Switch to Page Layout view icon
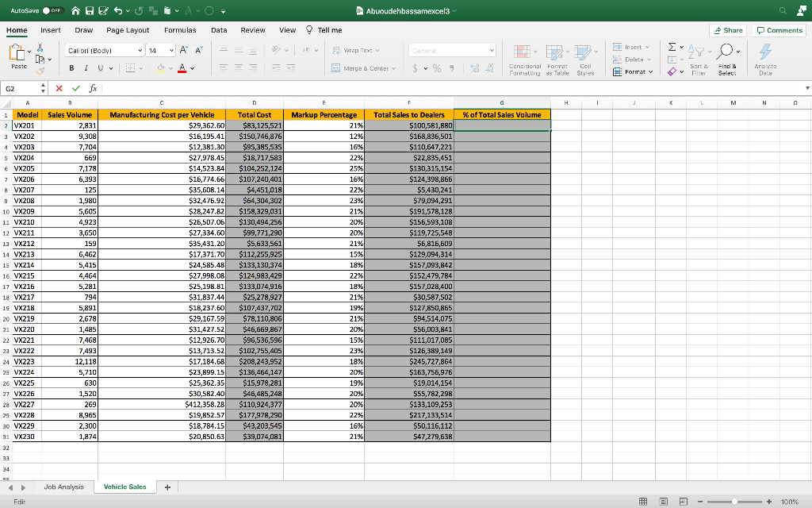 click(664, 502)
